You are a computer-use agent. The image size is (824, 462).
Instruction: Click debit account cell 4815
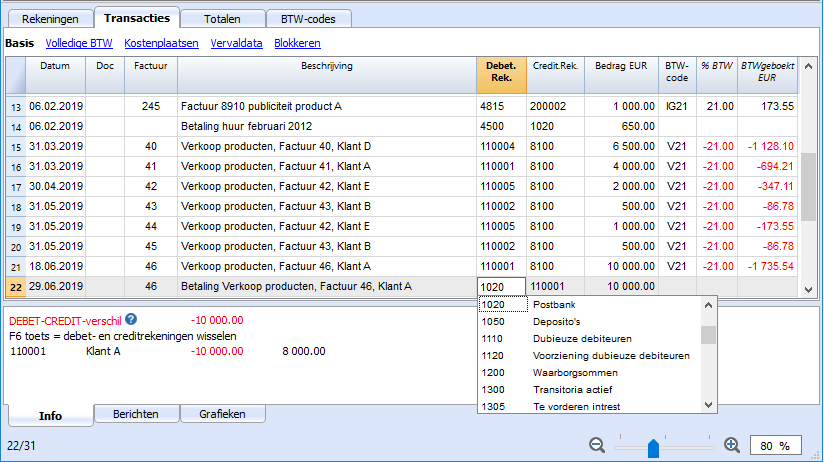click(x=501, y=106)
